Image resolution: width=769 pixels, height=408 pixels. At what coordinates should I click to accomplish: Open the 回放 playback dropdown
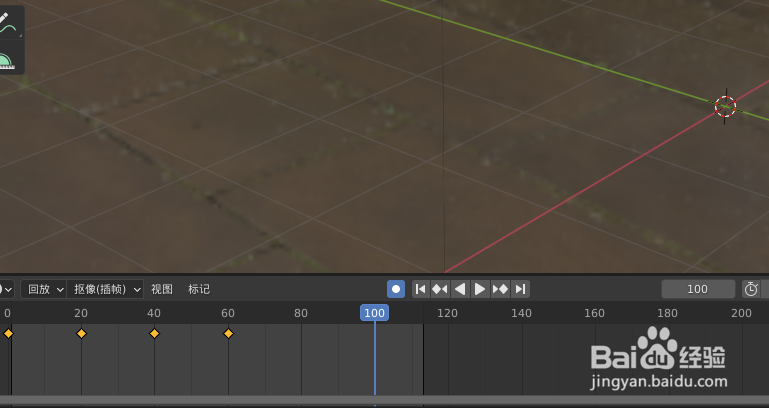[44, 289]
